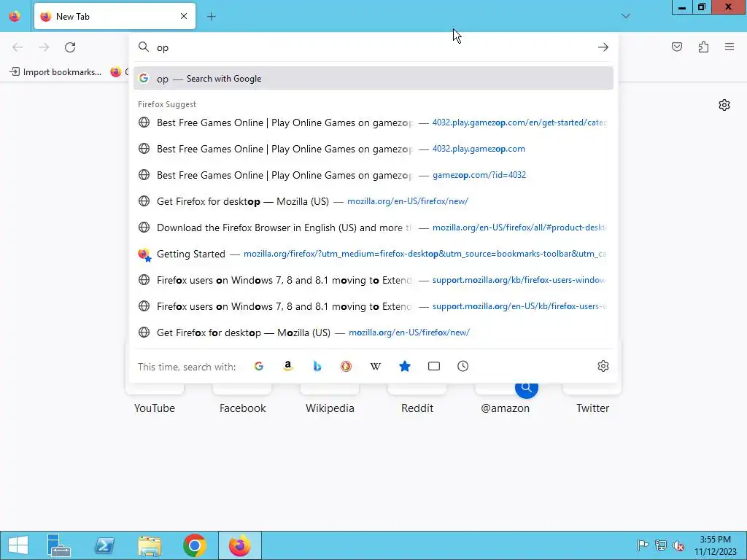Open Action Center flag in system tray

[643, 545]
